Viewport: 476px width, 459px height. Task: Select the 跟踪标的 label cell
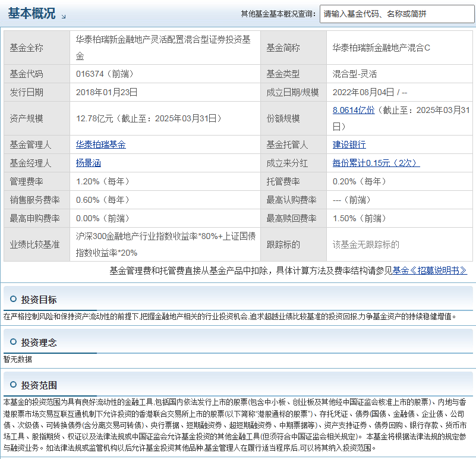[x=294, y=244]
